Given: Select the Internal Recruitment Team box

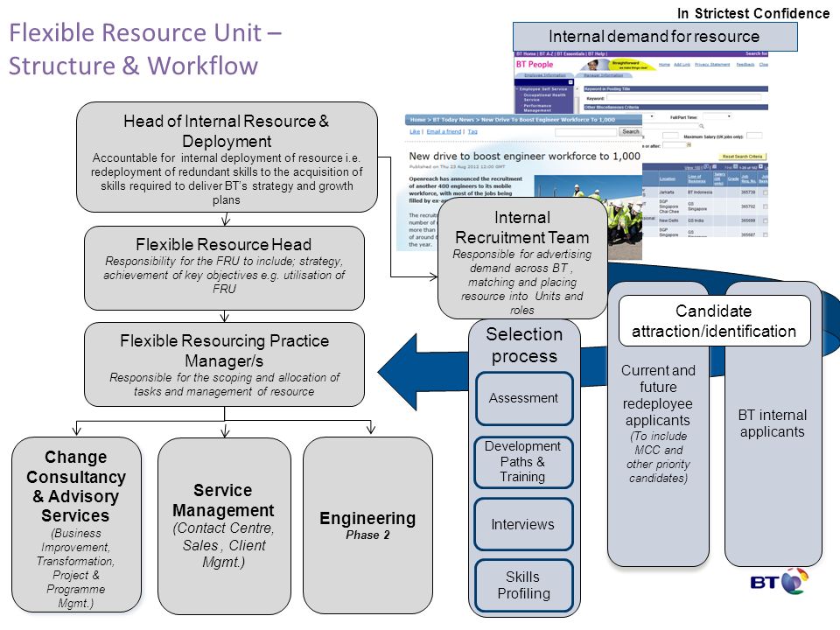Looking at the screenshot, I should coord(522,258).
